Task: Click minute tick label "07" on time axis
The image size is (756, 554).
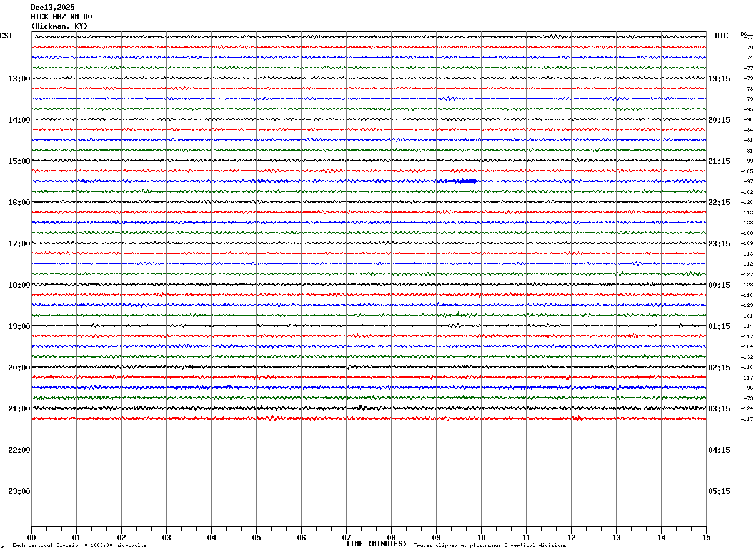Action: (346, 538)
